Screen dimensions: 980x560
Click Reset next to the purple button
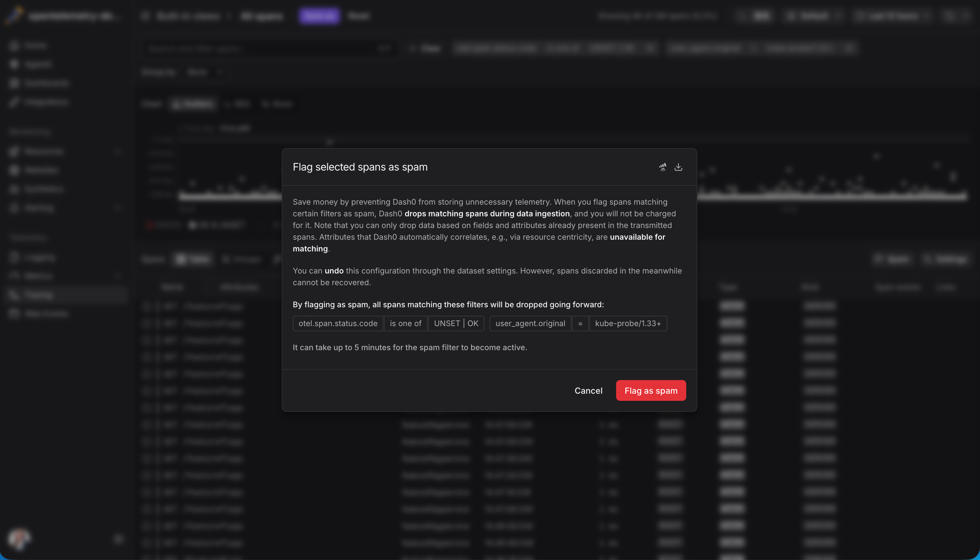click(358, 16)
